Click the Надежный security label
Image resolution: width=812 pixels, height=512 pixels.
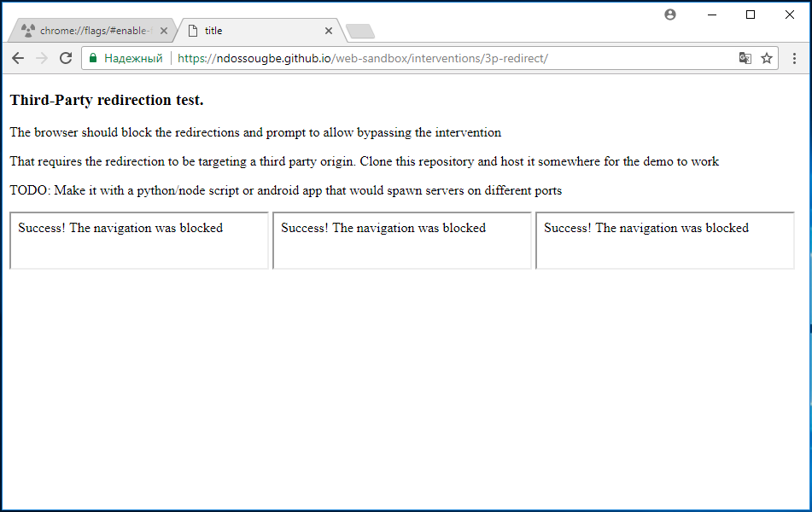point(133,58)
